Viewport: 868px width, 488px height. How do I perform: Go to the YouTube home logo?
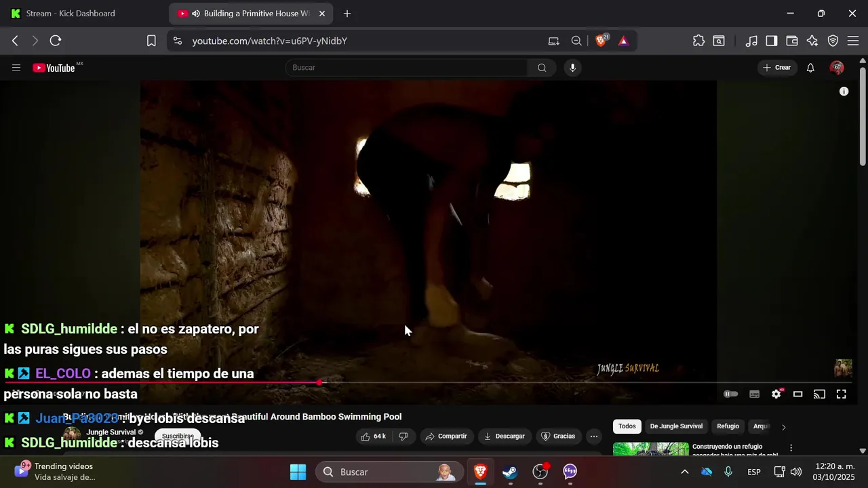[54, 68]
